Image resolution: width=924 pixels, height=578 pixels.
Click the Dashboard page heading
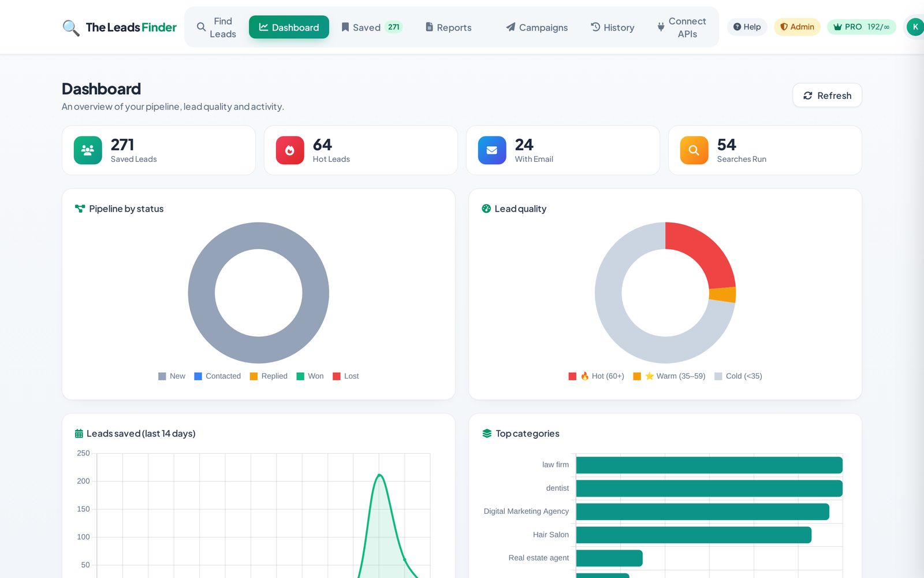[101, 89]
